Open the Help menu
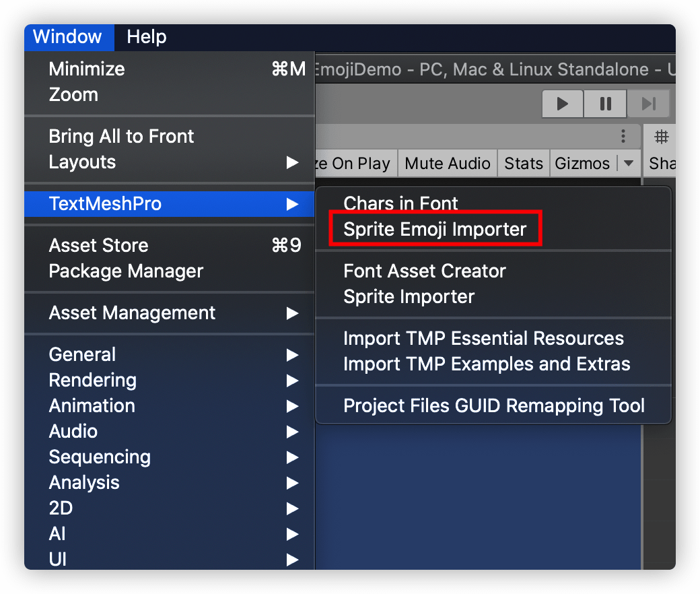Screen dimensions: 700x594 pos(147,37)
